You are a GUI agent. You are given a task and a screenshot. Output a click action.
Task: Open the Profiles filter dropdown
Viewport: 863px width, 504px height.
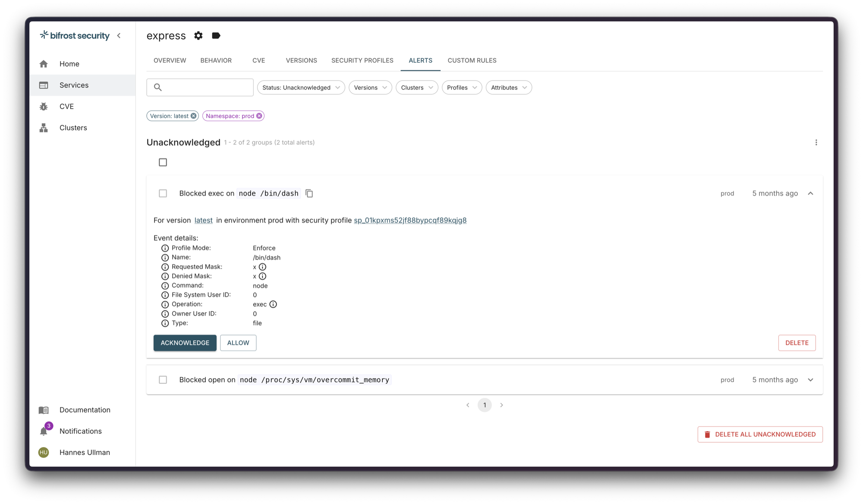pos(462,88)
